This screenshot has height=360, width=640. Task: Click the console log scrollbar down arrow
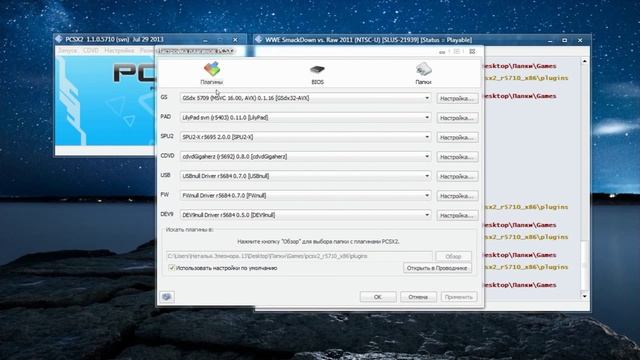click(x=584, y=296)
